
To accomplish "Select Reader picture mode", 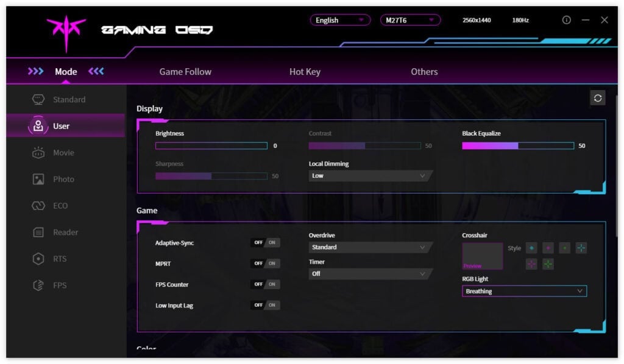I will [66, 232].
